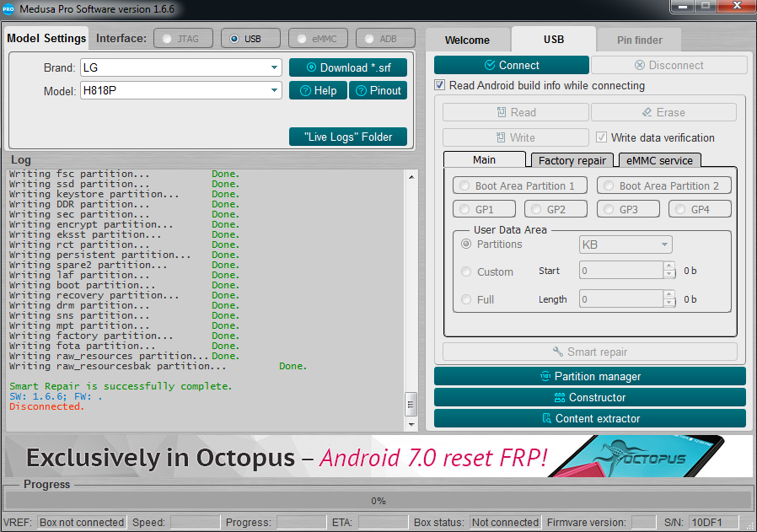Click the log scrollbar down arrow
This screenshot has height=532, width=757.
[411, 424]
